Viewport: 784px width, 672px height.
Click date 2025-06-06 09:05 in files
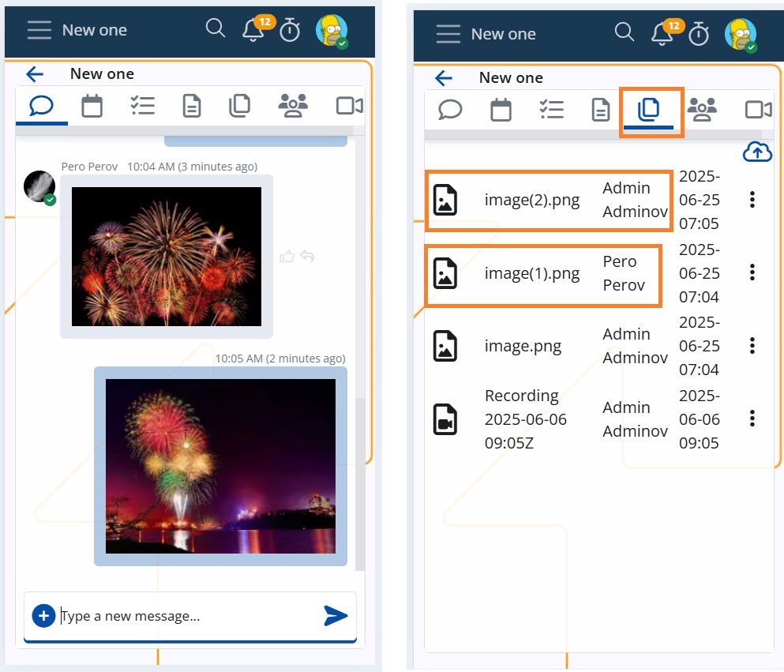[699, 419]
